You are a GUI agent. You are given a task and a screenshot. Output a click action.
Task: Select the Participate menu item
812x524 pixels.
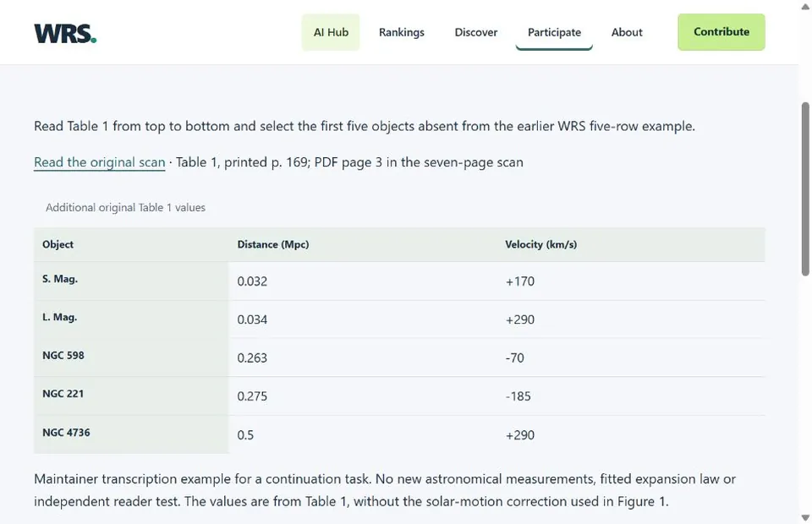(554, 32)
